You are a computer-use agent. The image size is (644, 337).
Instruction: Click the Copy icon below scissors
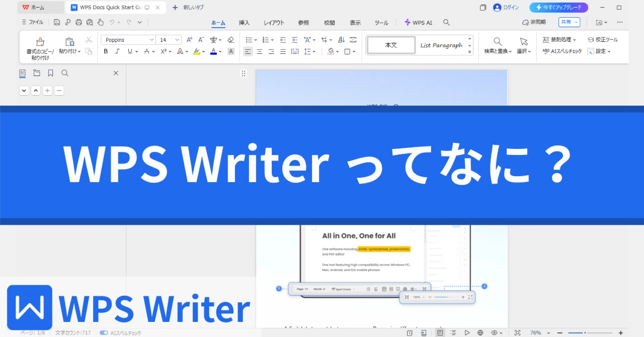tap(89, 51)
